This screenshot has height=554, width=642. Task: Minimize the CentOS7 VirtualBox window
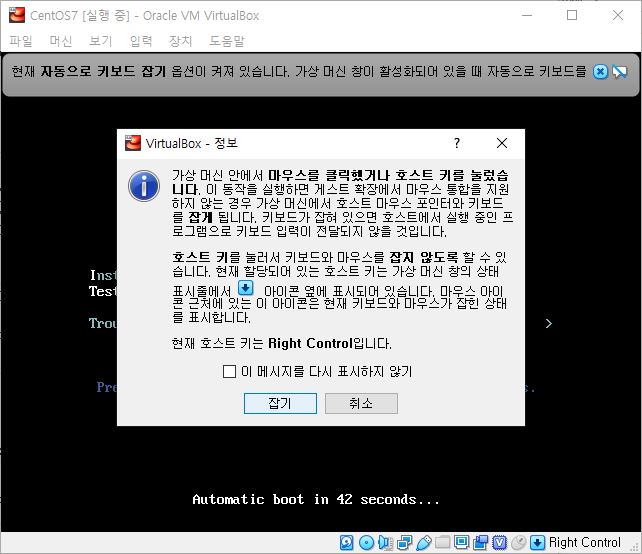click(527, 15)
